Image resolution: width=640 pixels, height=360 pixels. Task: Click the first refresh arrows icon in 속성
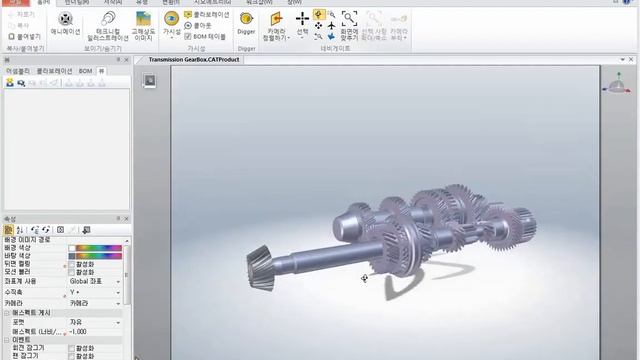pos(35,230)
